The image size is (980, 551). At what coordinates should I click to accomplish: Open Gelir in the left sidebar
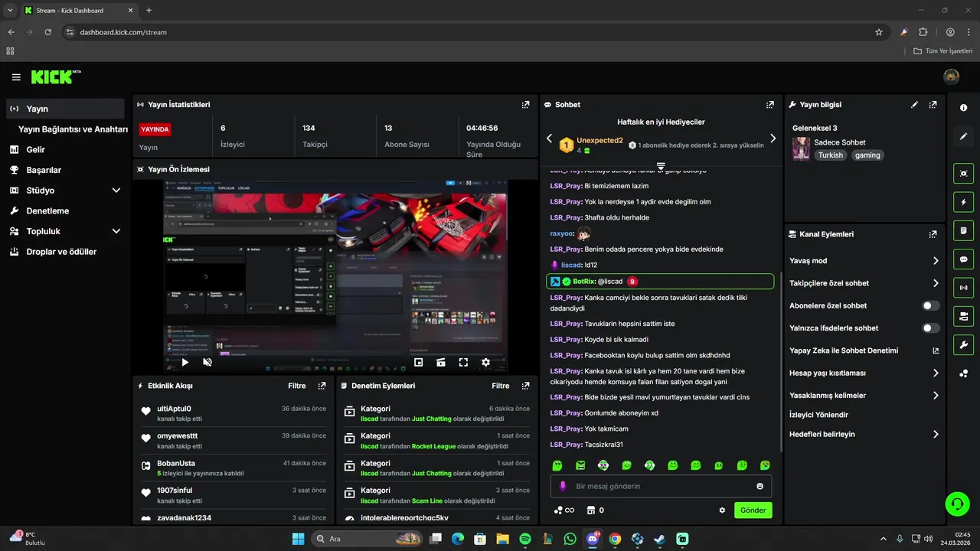tap(65, 150)
